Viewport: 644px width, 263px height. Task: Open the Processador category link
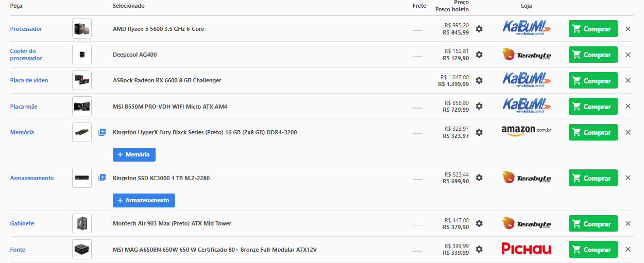pos(26,29)
